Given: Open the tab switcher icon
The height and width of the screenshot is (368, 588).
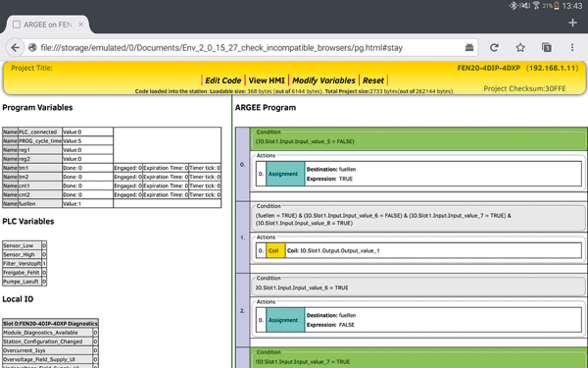Looking at the screenshot, I should coord(547,47).
